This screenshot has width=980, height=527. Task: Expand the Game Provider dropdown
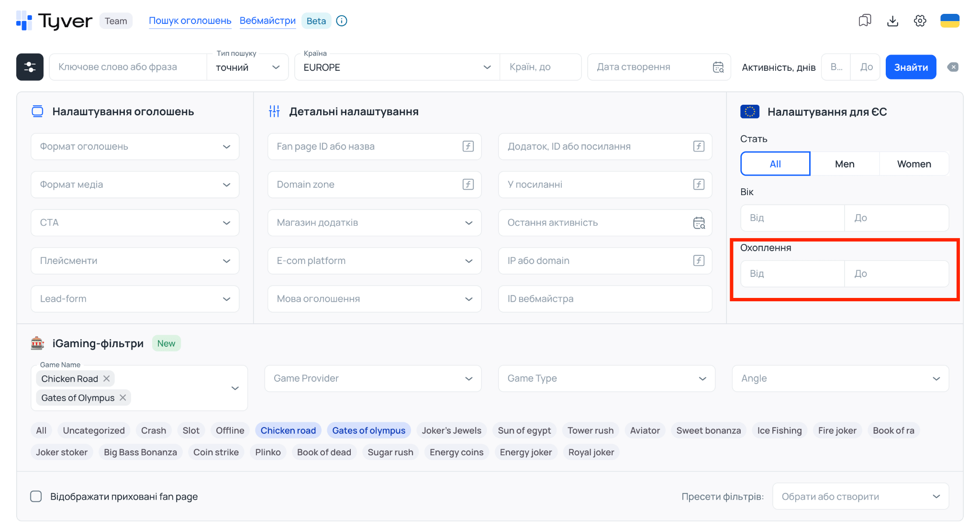coord(373,378)
